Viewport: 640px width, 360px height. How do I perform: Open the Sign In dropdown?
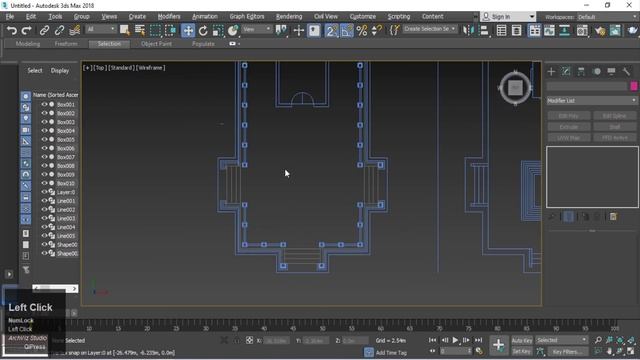coord(508,16)
